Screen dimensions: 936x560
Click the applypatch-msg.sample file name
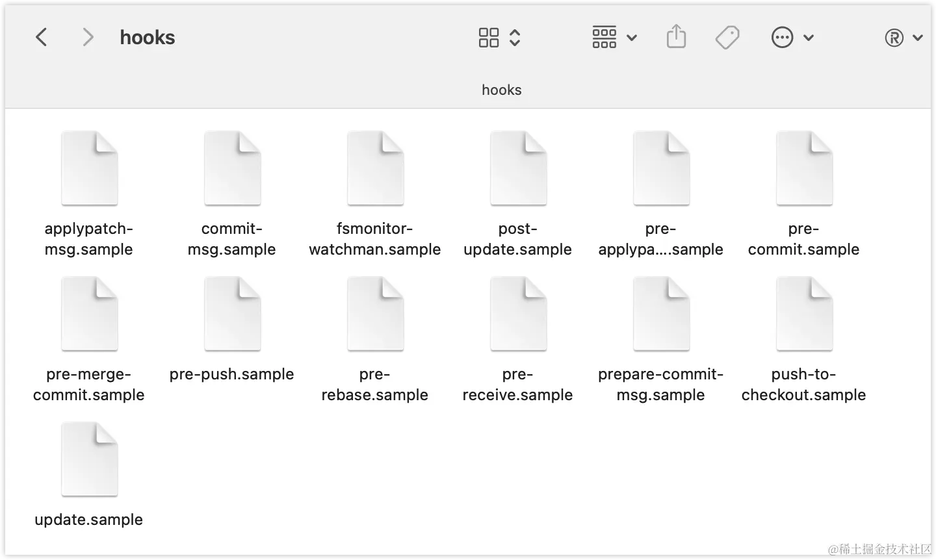89,239
